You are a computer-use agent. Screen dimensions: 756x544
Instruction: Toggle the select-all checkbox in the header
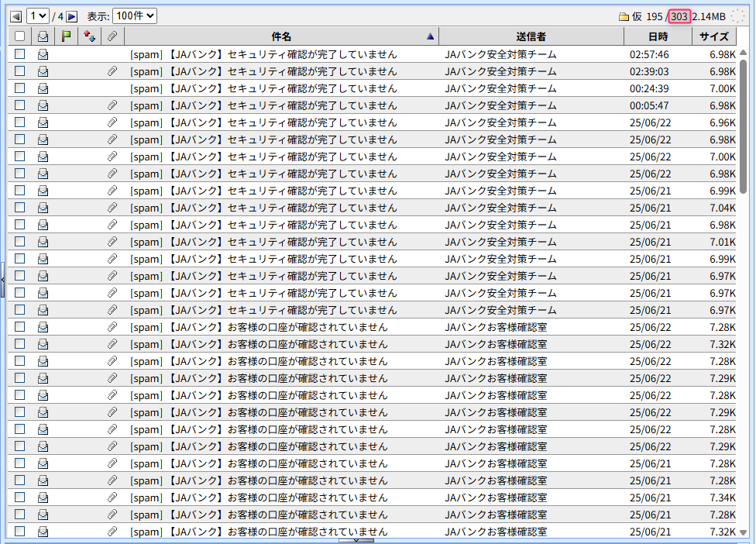(20, 36)
